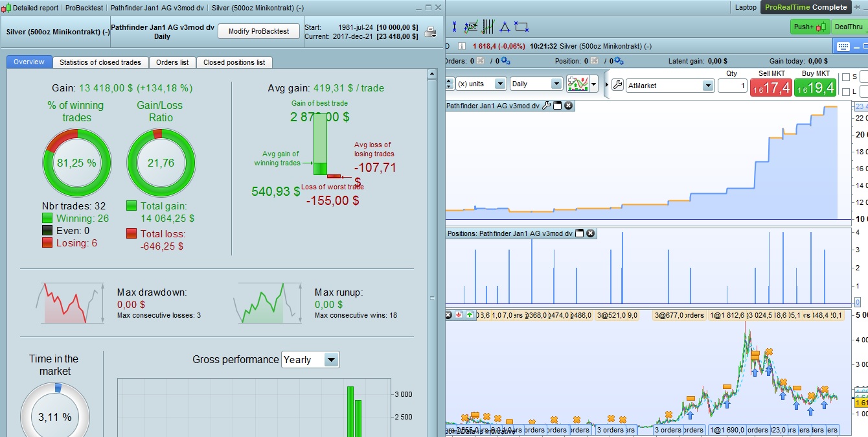Expand the trading panel arrow

[x=606, y=85]
